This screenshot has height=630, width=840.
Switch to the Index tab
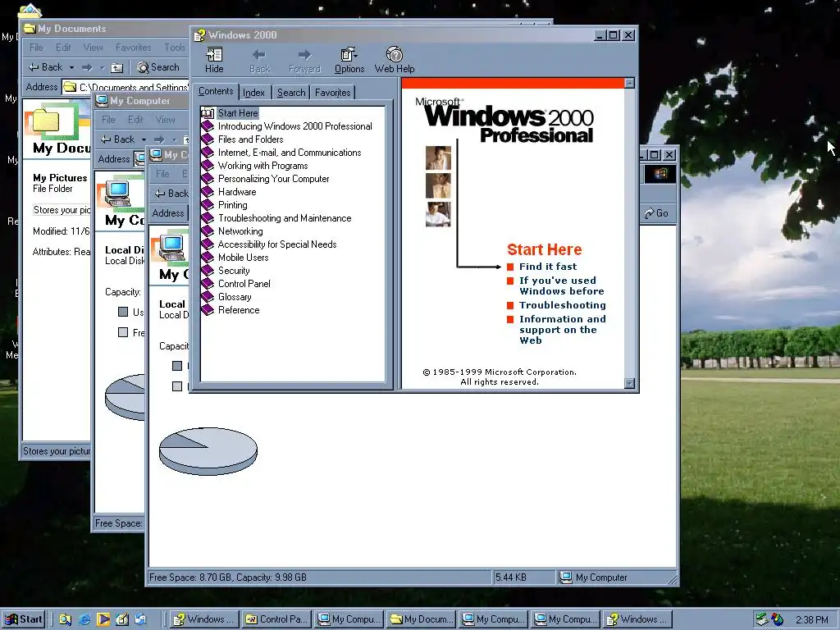point(254,93)
